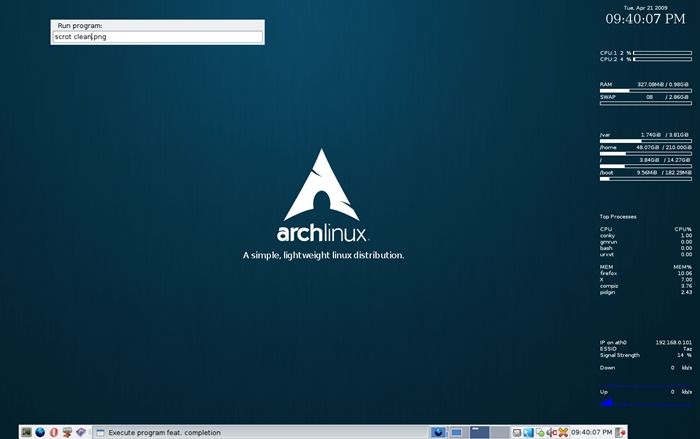
Task: Click the Run program input field
Action: (158, 37)
